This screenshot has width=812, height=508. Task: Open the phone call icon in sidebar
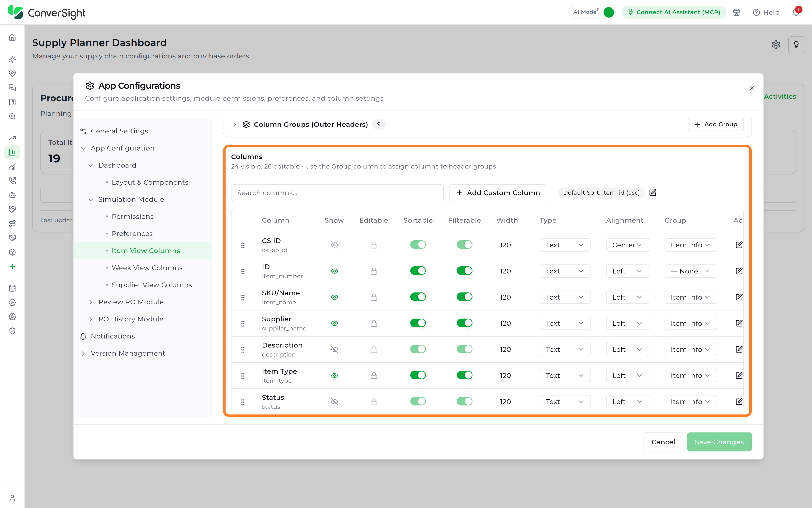pos(12,181)
